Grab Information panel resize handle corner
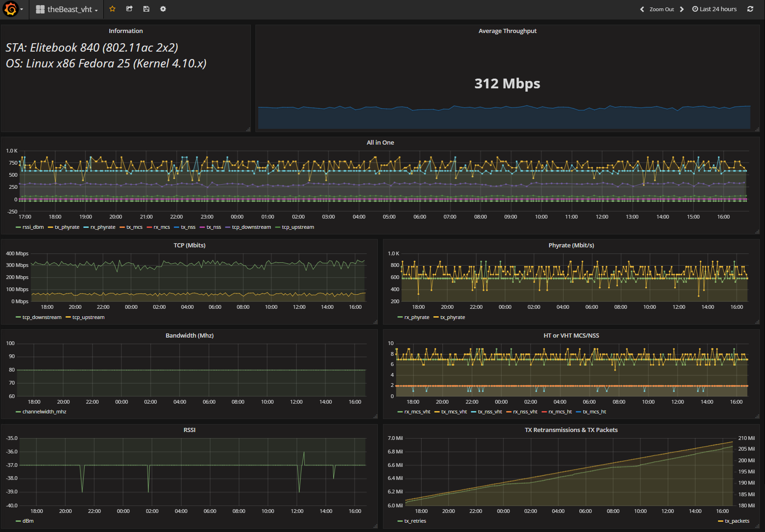 pos(248,129)
